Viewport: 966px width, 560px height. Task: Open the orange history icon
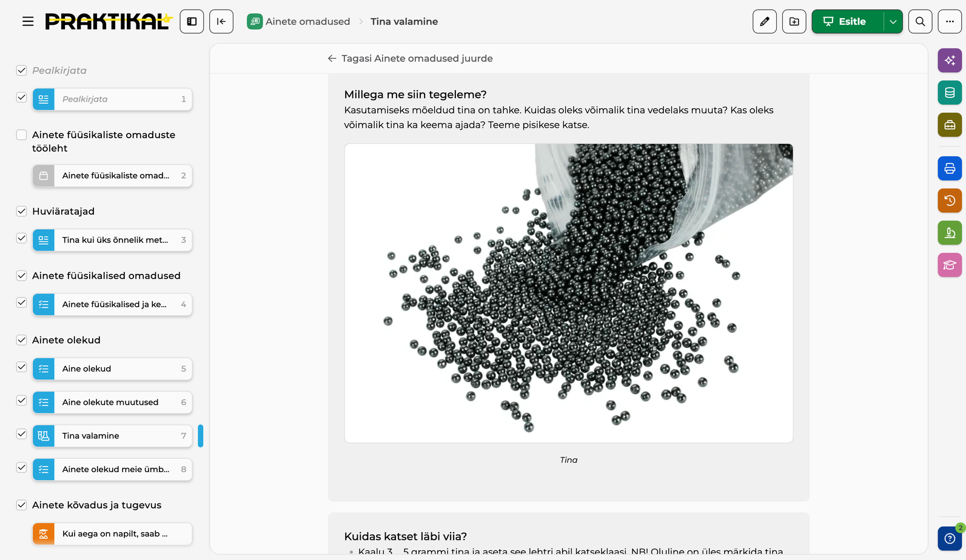[950, 201]
